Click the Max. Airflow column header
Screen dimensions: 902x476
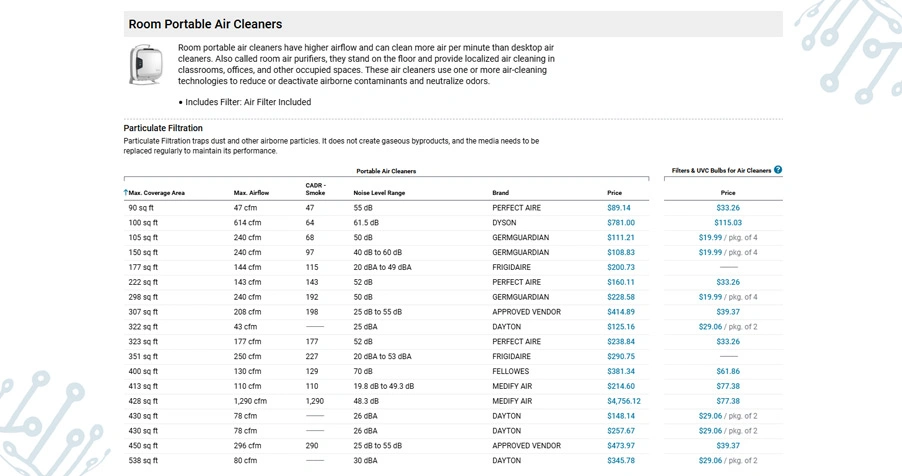pyautogui.click(x=251, y=193)
